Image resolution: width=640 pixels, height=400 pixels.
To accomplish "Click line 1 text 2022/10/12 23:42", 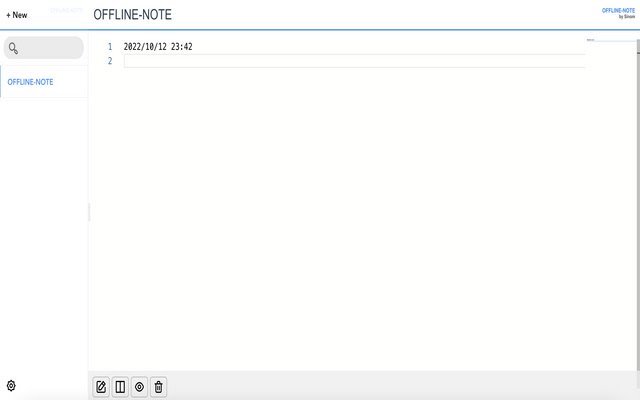I will click(x=158, y=47).
